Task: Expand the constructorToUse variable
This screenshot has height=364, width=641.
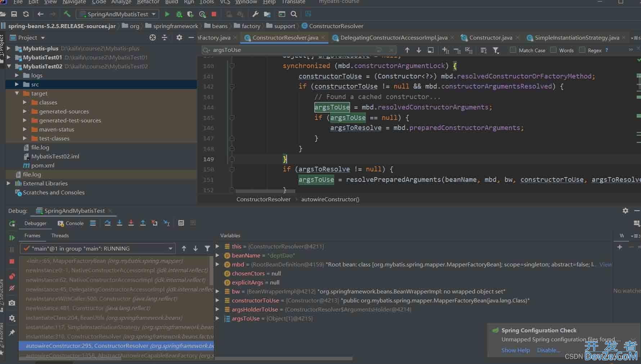Action: coord(217,300)
